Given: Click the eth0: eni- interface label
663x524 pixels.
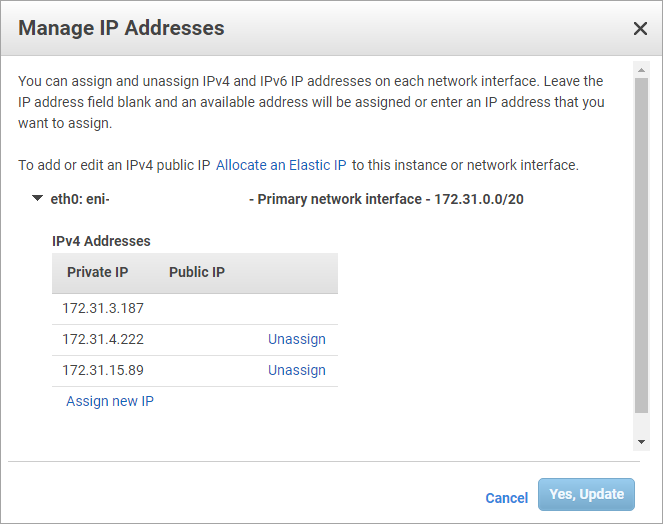Looking at the screenshot, I should coord(80,199).
